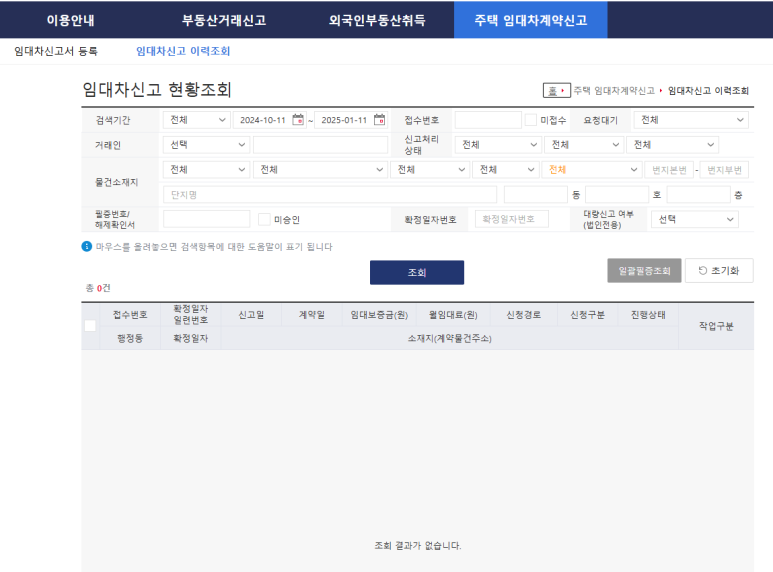Click the 소재지(계약물건주소) column header
The width and height of the screenshot is (773, 572).
pos(450,338)
